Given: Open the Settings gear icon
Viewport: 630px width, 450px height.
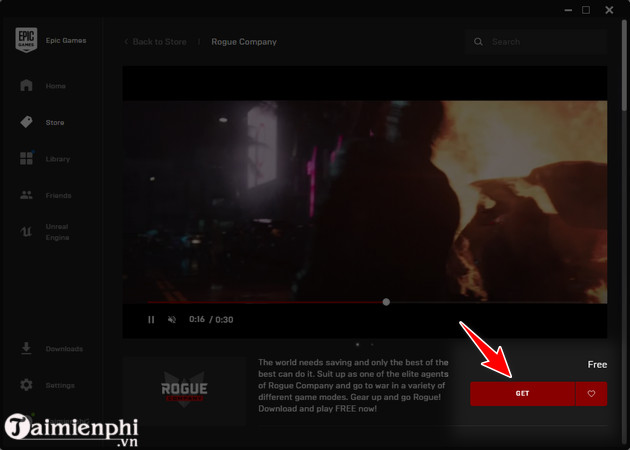Looking at the screenshot, I should (x=26, y=385).
